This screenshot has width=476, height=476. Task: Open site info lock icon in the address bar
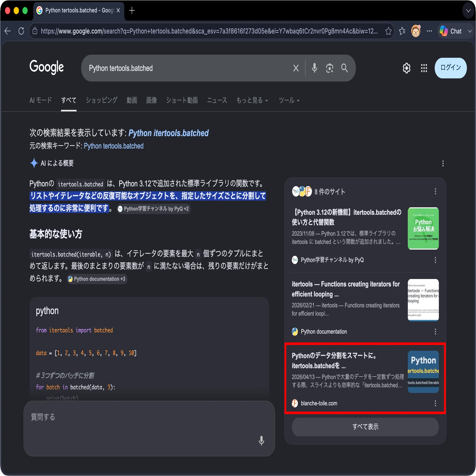coord(35,31)
